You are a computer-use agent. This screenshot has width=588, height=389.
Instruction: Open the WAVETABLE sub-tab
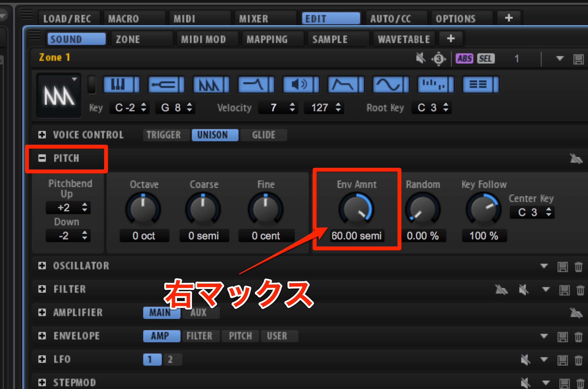[x=404, y=39]
